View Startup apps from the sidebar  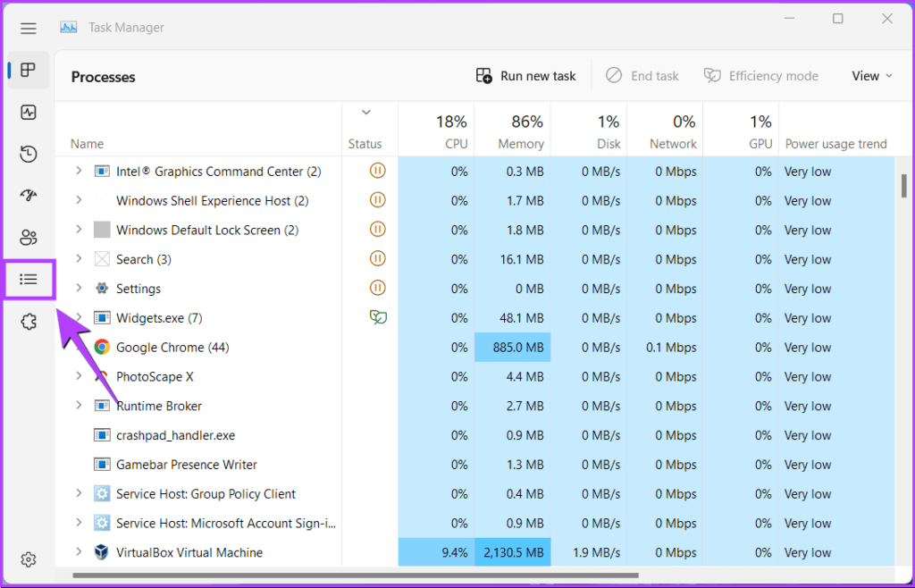coord(28,195)
